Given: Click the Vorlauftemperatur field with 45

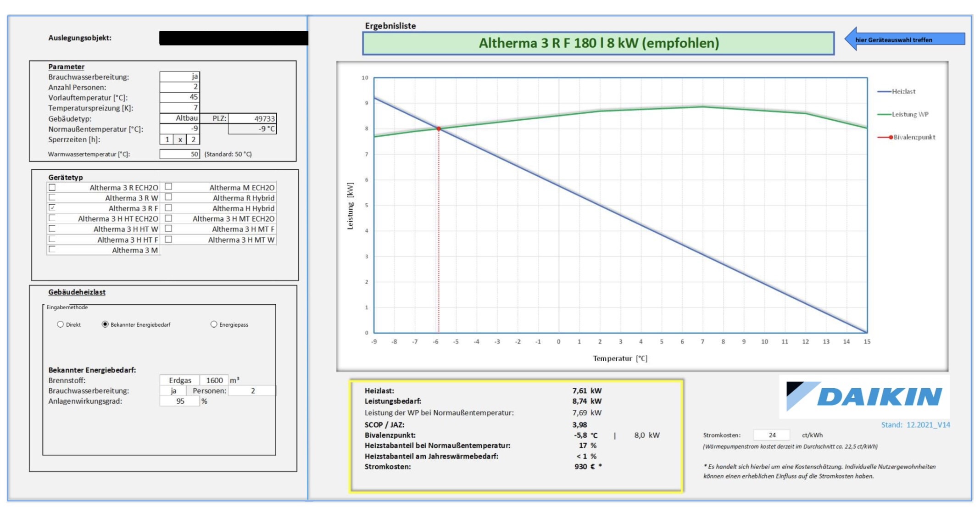Looking at the screenshot, I should click(180, 97).
